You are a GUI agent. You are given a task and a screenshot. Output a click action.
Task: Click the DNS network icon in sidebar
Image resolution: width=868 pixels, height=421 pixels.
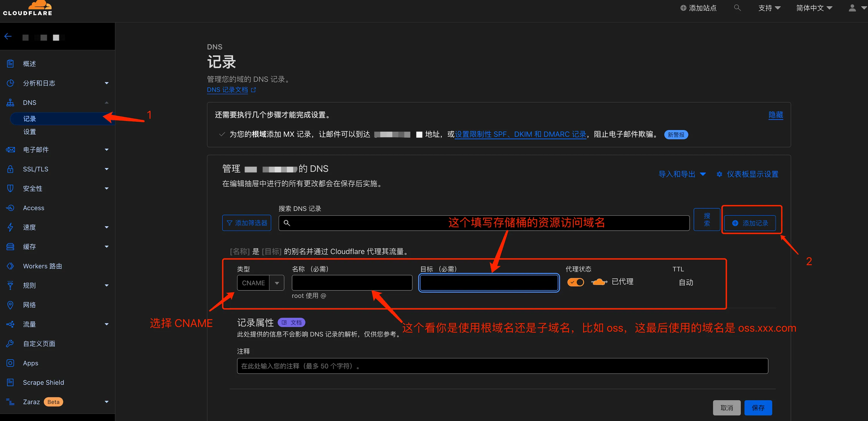click(x=10, y=102)
